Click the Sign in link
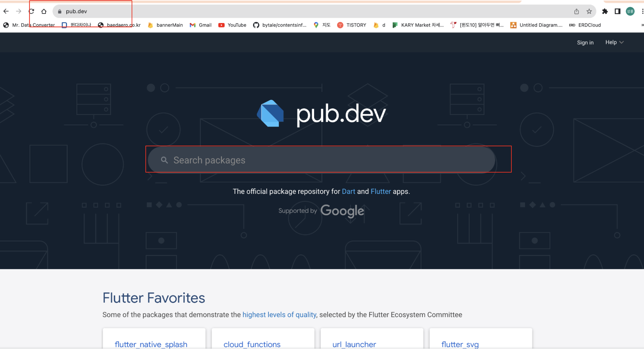The image size is (644, 353). (x=585, y=42)
